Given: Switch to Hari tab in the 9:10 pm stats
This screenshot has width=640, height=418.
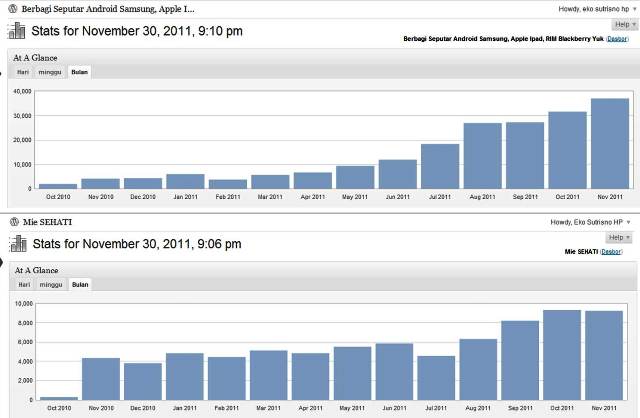Looking at the screenshot, I should [x=24, y=72].
